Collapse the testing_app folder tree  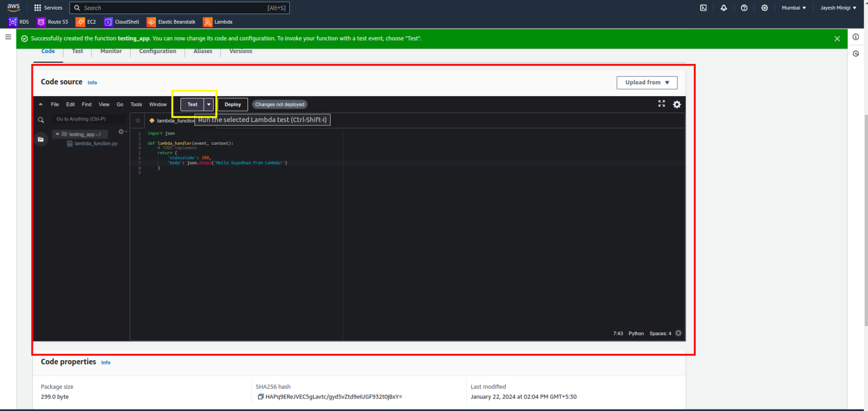pyautogui.click(x=57, y=134)
